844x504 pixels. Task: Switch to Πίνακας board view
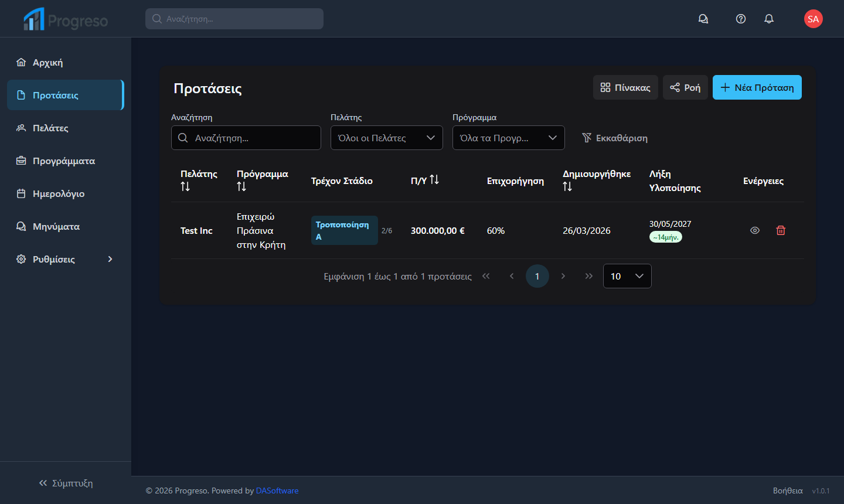[625, 87]
